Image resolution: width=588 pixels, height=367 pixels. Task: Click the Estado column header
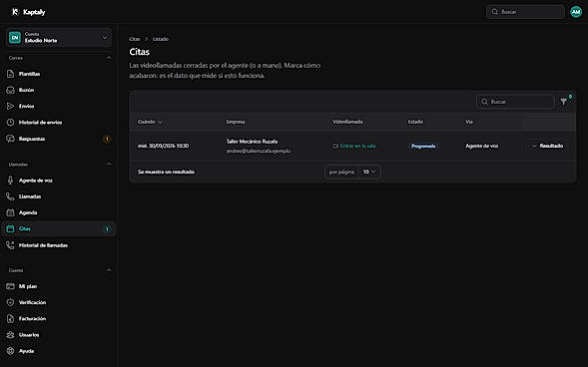click(x=415, y=122)
